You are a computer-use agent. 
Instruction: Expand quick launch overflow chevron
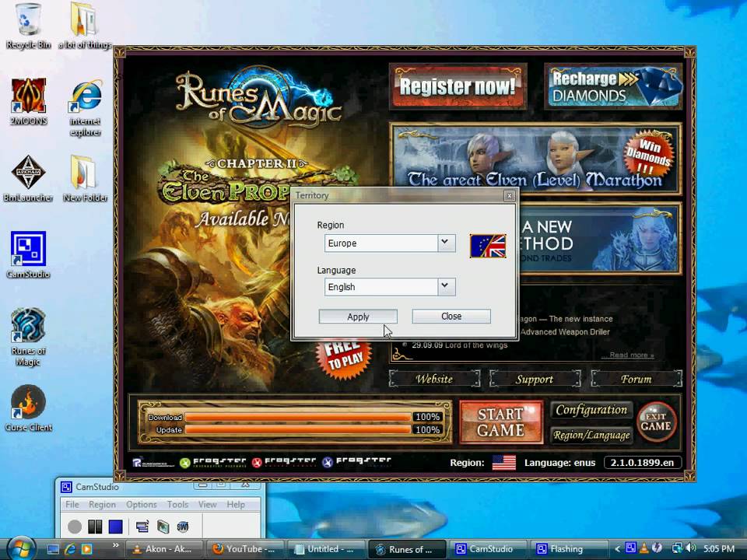115,546
